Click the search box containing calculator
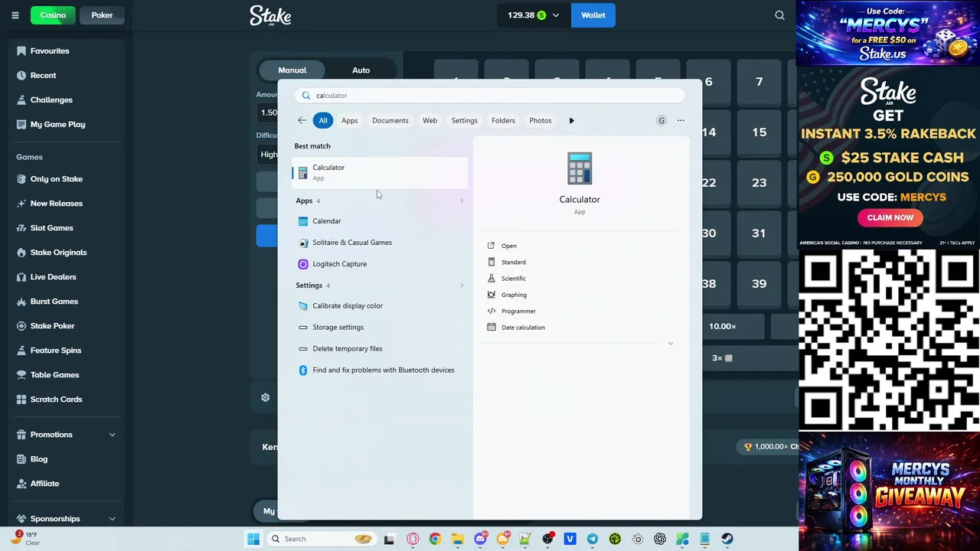 490,96
